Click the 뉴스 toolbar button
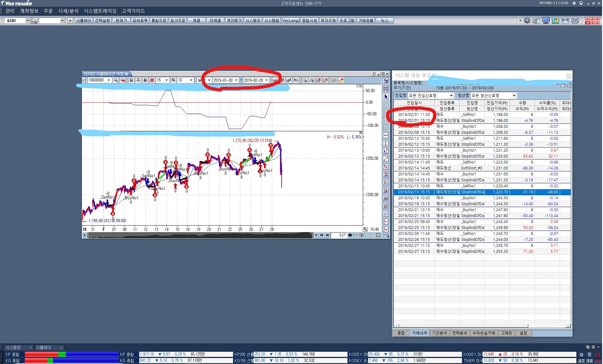This screenshot has width=603, height=364. [x=385, y=21]
